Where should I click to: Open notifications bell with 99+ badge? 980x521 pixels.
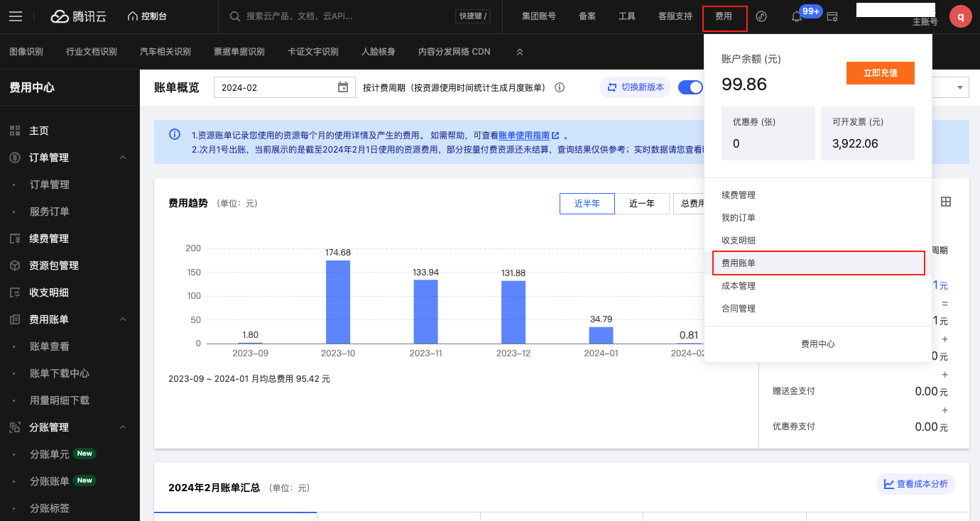797,16
